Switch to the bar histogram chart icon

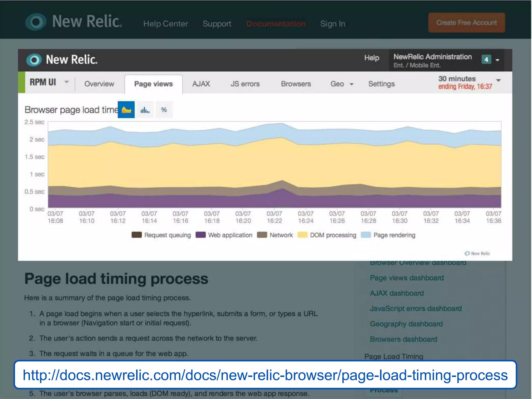[x=145, y=110]
